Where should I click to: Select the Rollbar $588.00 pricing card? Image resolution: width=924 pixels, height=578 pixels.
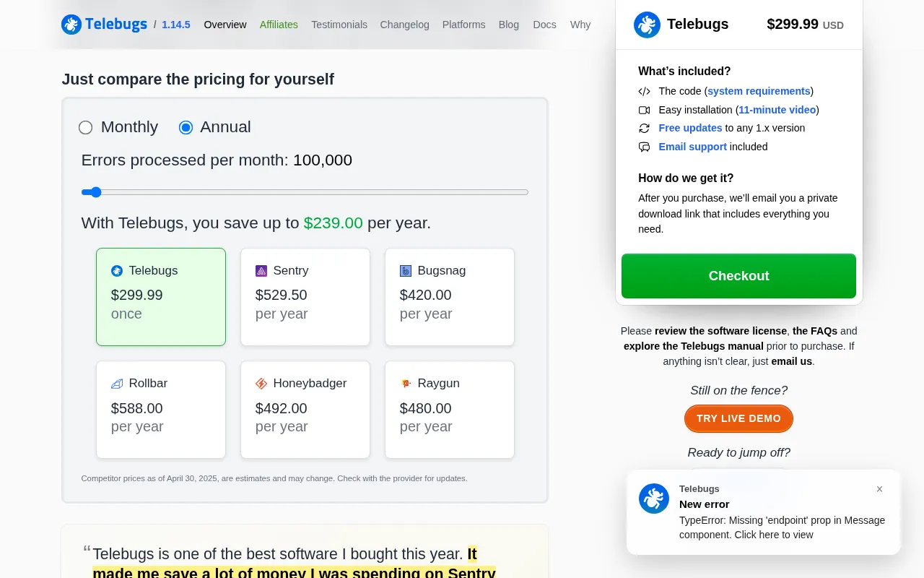click(161, 410)
